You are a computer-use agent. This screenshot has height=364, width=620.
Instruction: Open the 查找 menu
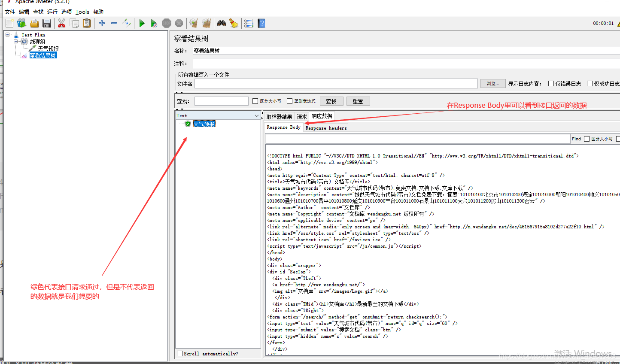tap(38, 12)
